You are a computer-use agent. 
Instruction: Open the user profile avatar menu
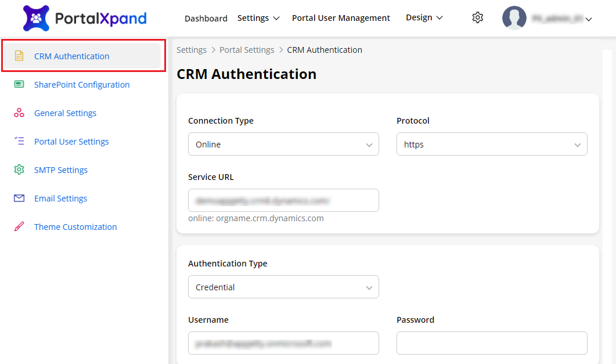pyautogui.click(x=514, y=18)
